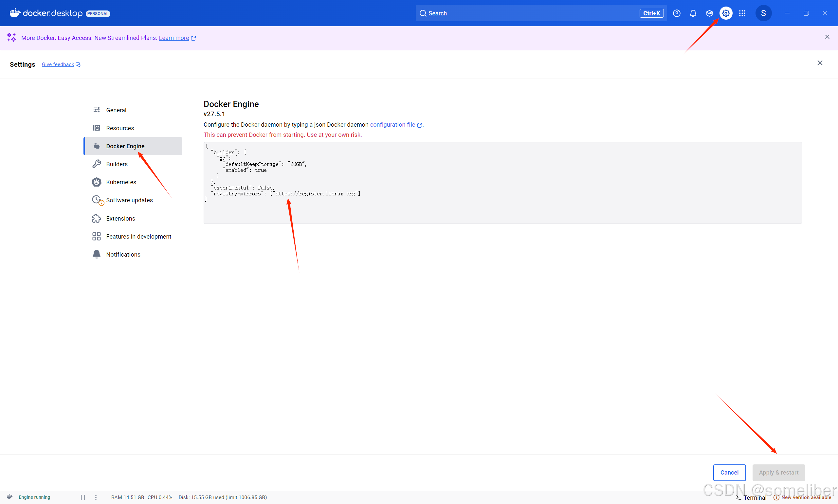The width and height of the screenshot is (838, 504).
Task: Select the Resources settings tab
Action: tap(133, 128)
